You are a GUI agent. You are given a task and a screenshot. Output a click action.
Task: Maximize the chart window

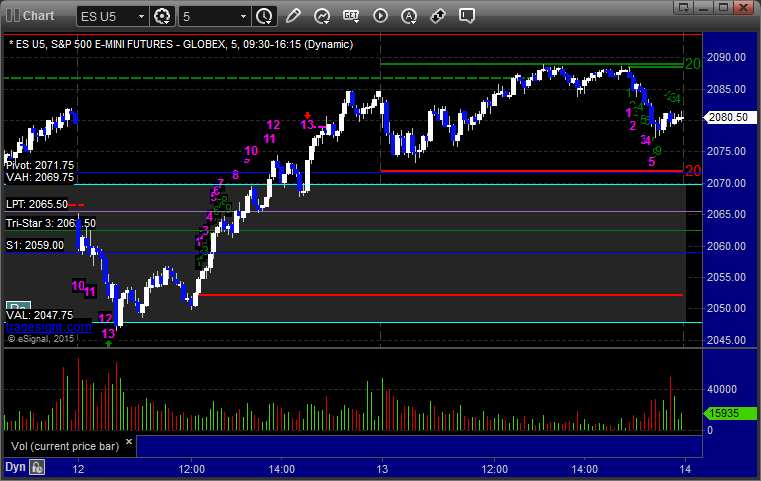click(723, 7)
